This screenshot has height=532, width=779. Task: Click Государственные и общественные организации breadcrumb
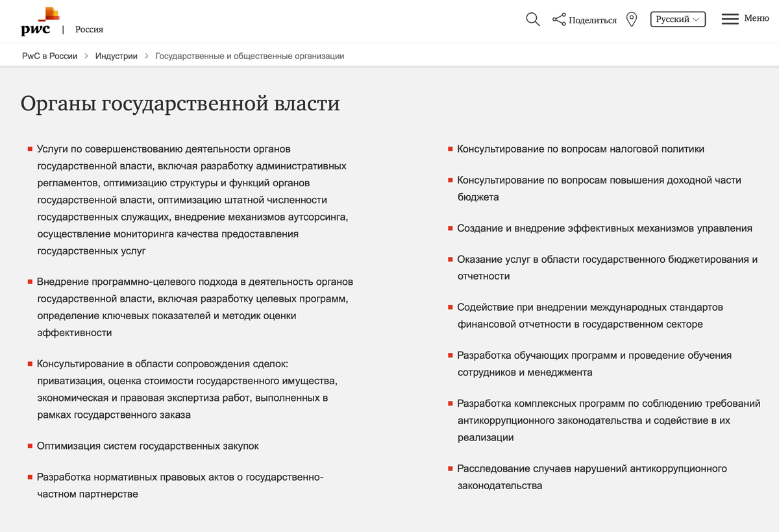click(x=250, y=56)
